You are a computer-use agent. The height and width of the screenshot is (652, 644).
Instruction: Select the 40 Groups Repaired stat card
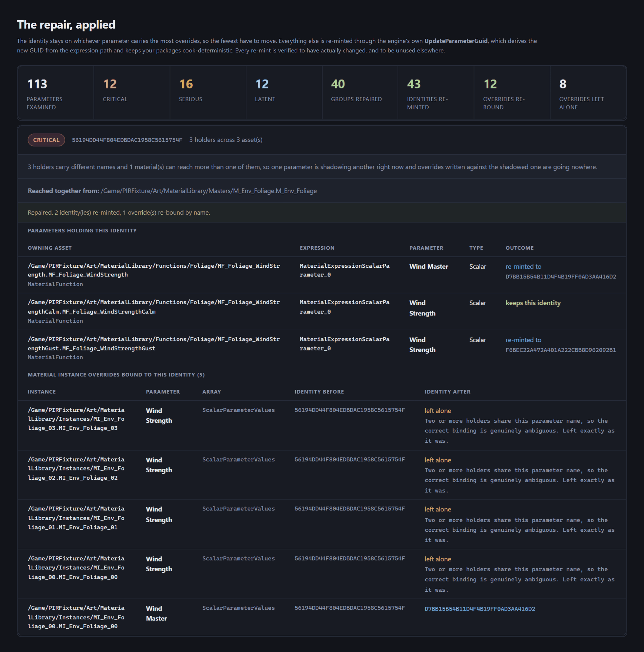pos(360,93)
